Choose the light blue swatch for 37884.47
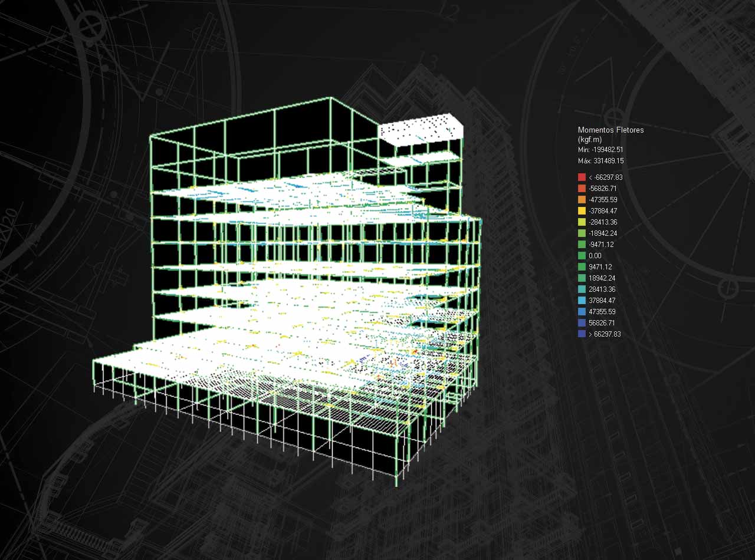755x560 pixels. tap(582, 301)
